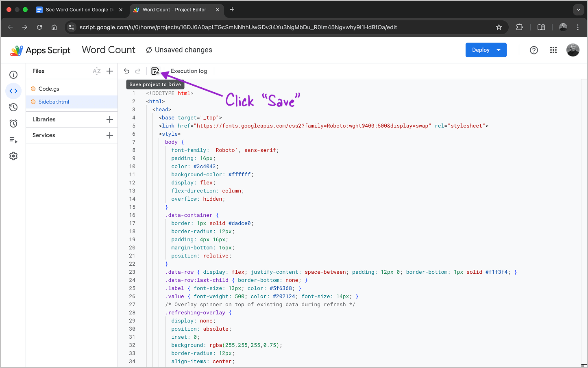Open Project History icon in sidebar

pos(13,107)
